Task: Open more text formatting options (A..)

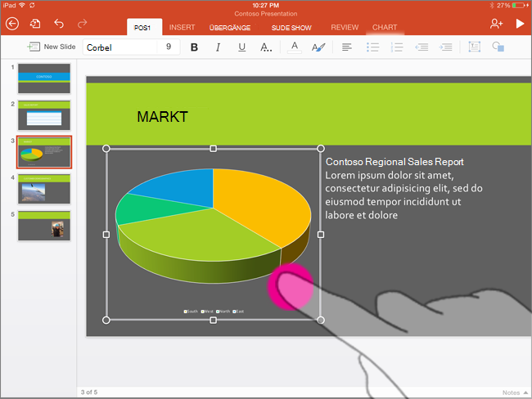Action: 266,47
